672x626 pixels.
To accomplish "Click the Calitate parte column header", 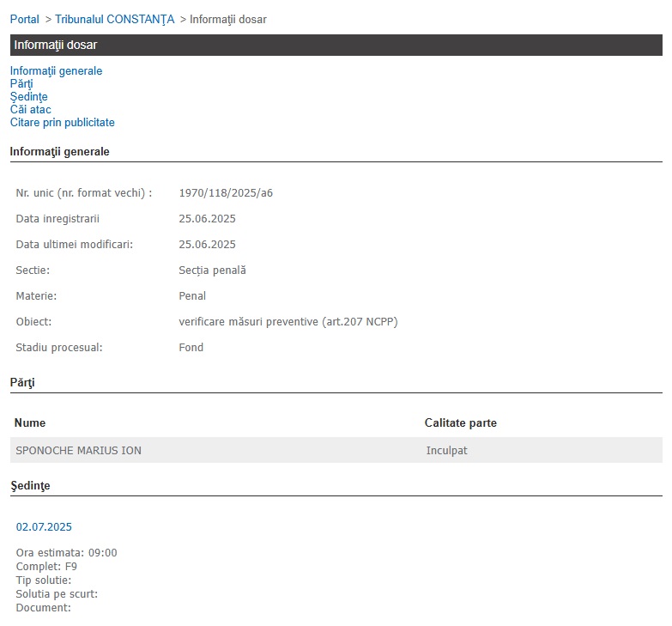I will (x=460, y=422).
